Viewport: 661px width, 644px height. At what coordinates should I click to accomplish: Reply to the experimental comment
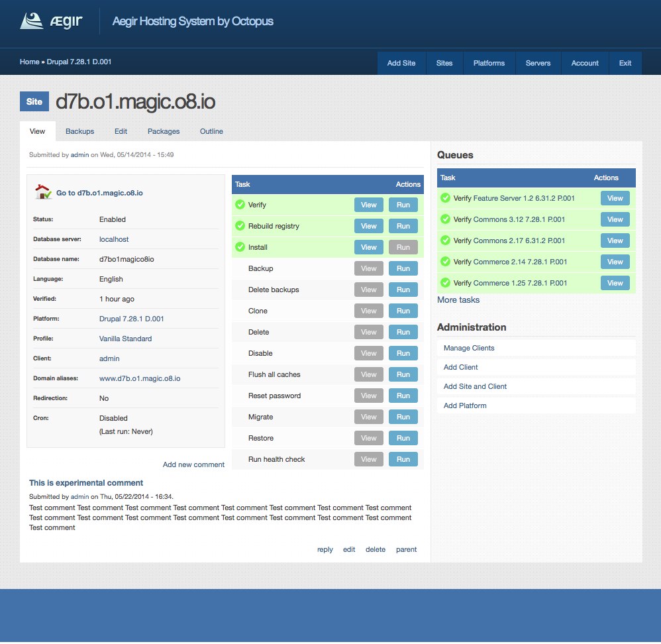325,549
